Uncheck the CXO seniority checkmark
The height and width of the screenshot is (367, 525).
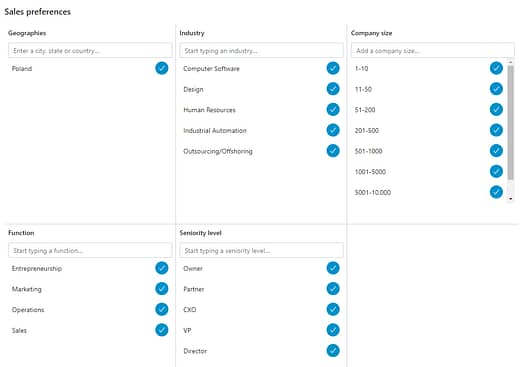pyautogui.click(x=333, y=309)
